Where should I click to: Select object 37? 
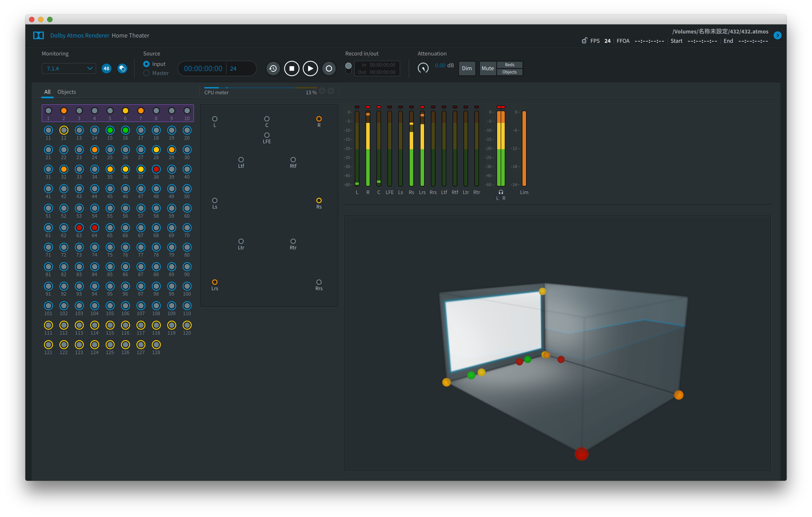141,169
